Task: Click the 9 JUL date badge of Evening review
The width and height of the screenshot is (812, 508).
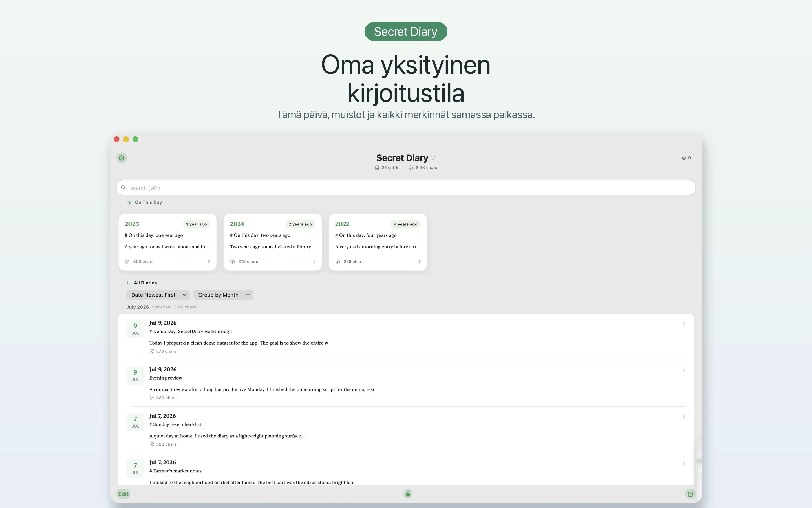Action: [x=135, y=375]
